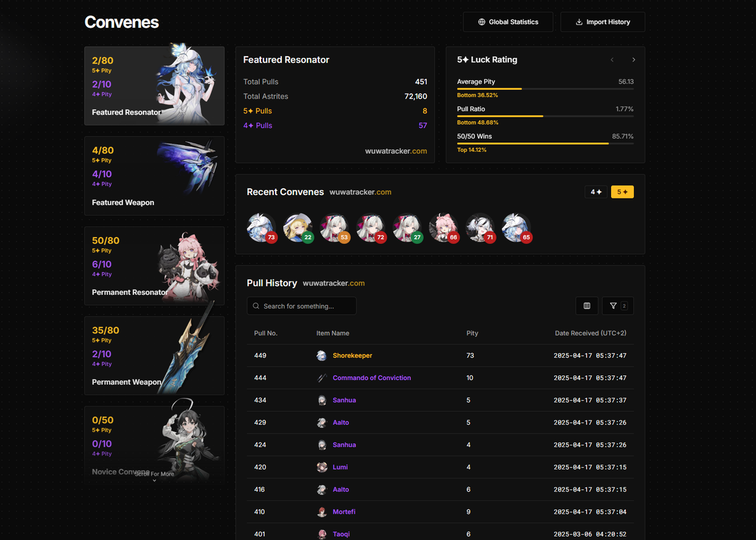Click the Mortefi character icon
Viewport: 756px width, 540px height.
tap(322, 512)
